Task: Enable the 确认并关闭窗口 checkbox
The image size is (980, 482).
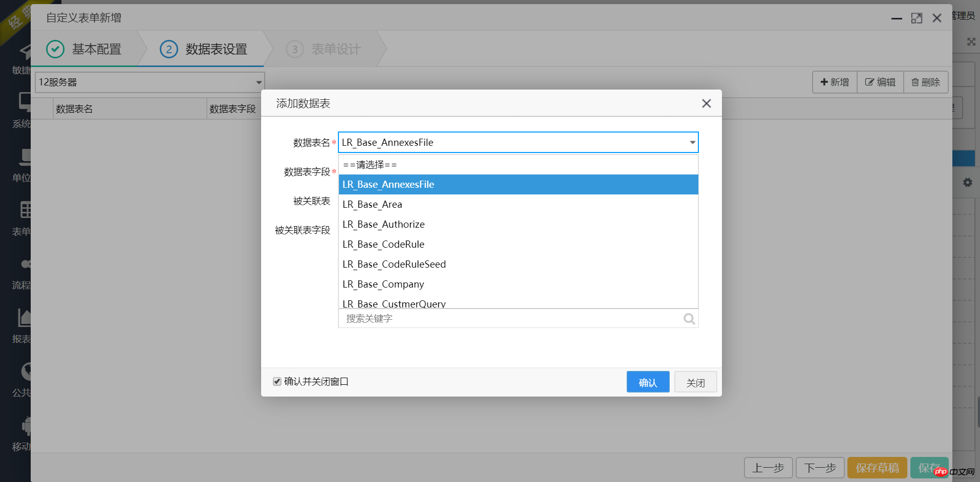Action: point(277,381)
